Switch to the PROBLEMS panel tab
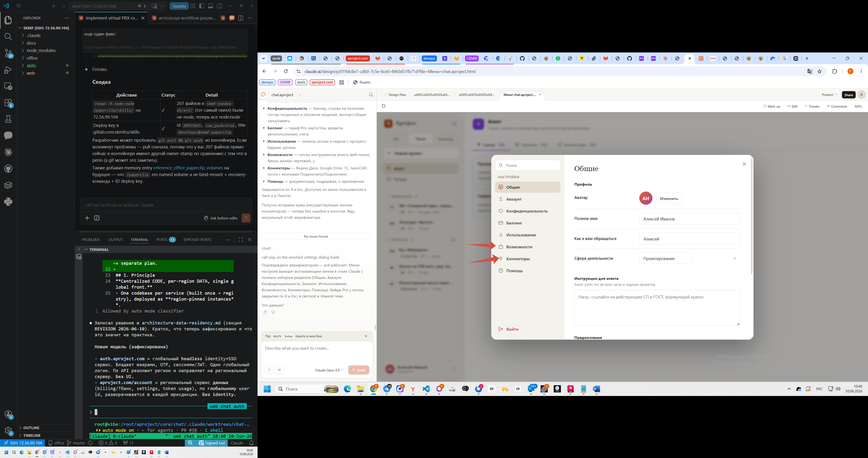 click(x=91, y=240)
